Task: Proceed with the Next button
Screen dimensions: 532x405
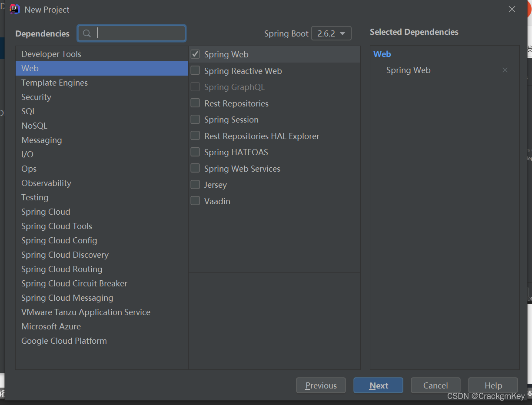Action: point(378,385)
